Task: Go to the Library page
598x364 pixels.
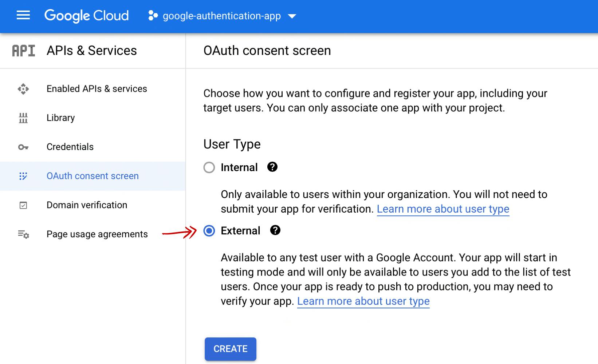Action: click(x=93, y=118)
